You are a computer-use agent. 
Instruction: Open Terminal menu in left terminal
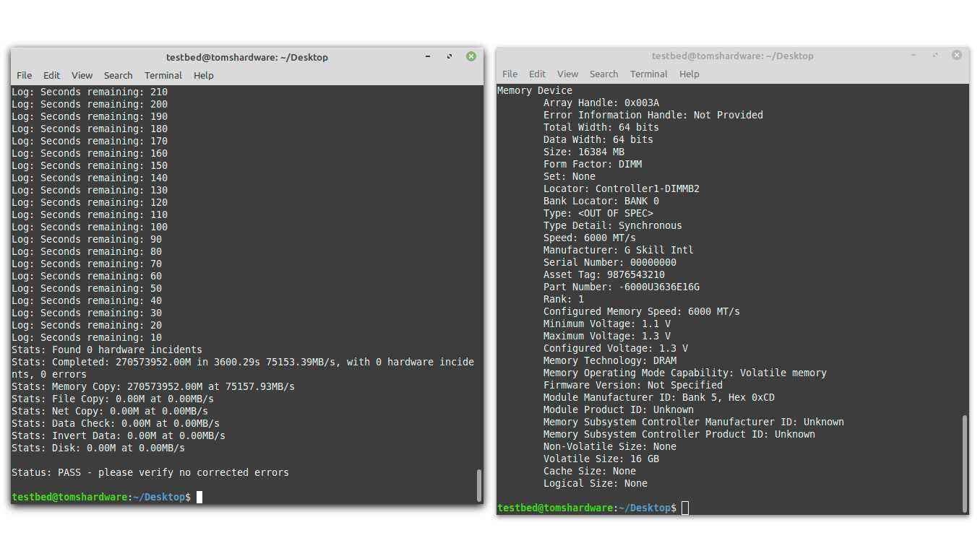tap(163, 75)
